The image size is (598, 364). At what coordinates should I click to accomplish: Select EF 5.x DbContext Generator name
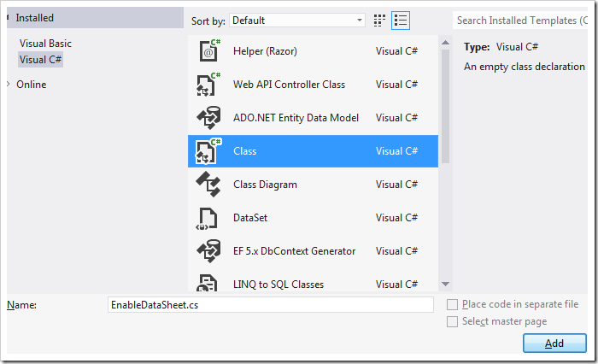(x=294, y=251)
